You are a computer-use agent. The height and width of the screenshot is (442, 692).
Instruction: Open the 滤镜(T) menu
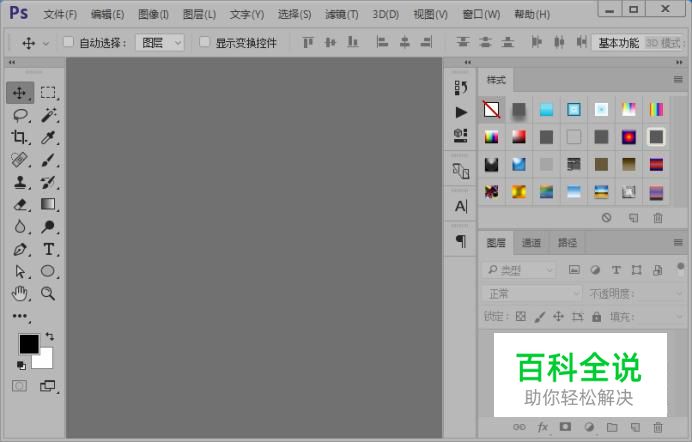coord(342,15)
